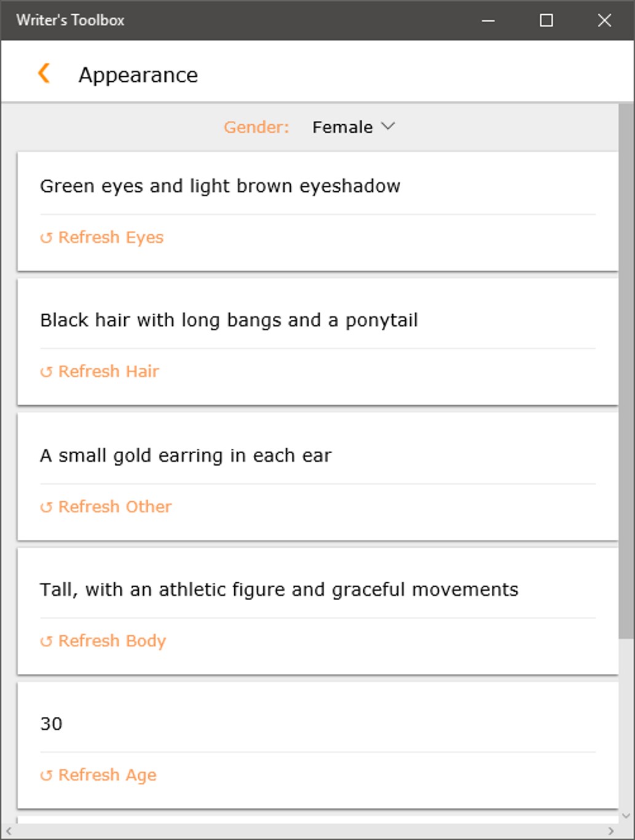Image resolution: width=635 pixels, height=840 pixels.
Task: Click the refresh icon beside Refresh Other
Action: click(46, 507)
